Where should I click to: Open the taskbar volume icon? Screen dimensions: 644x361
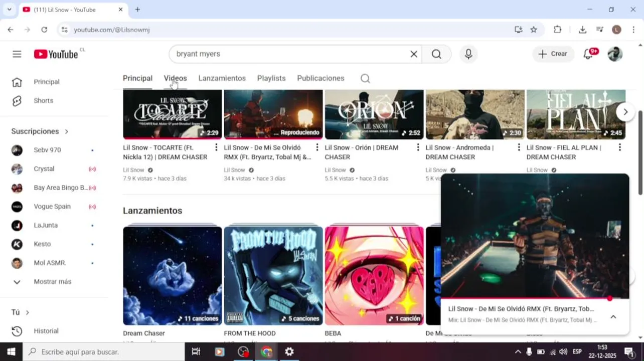click(563, 352)
